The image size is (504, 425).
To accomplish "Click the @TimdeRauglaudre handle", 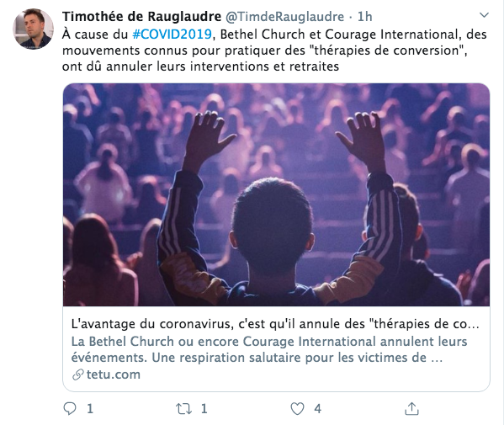I will (x=284, y=17).
